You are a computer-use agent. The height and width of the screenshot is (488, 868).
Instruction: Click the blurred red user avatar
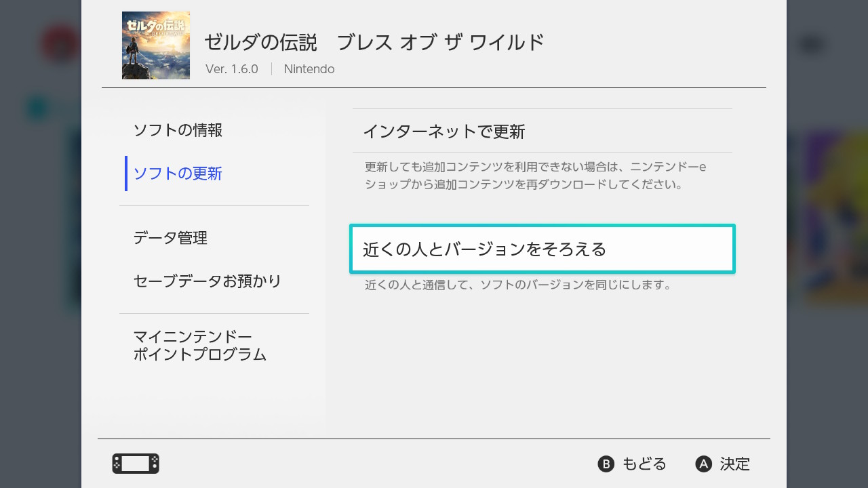60,45
